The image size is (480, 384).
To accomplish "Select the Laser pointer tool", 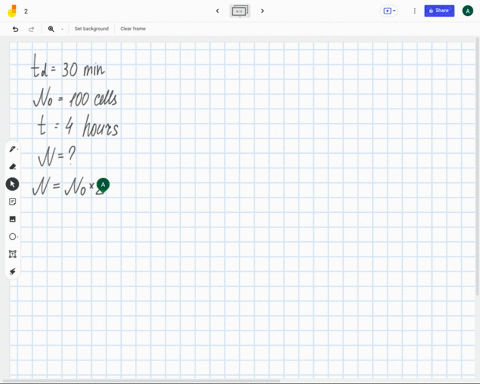I will [x=13, y=271].
